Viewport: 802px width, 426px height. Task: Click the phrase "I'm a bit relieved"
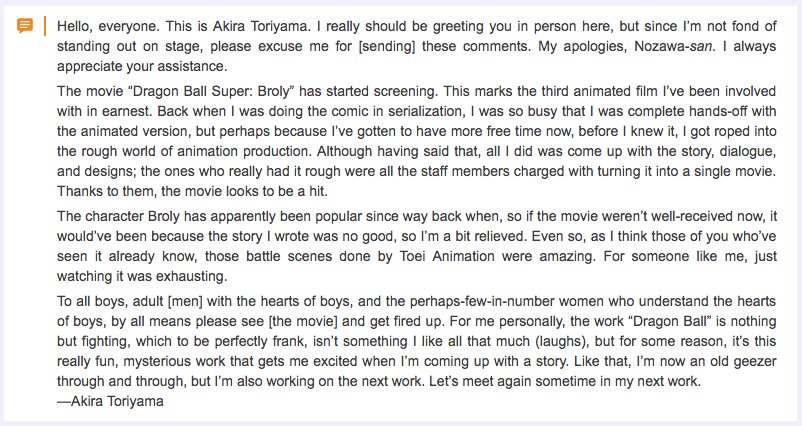click(x=473, y=236)
